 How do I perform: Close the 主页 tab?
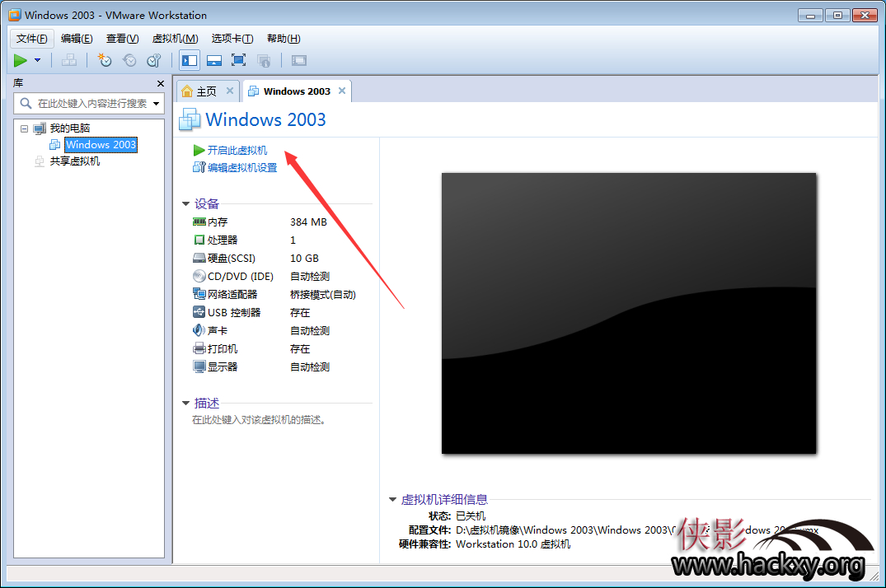tap(229, 91)
